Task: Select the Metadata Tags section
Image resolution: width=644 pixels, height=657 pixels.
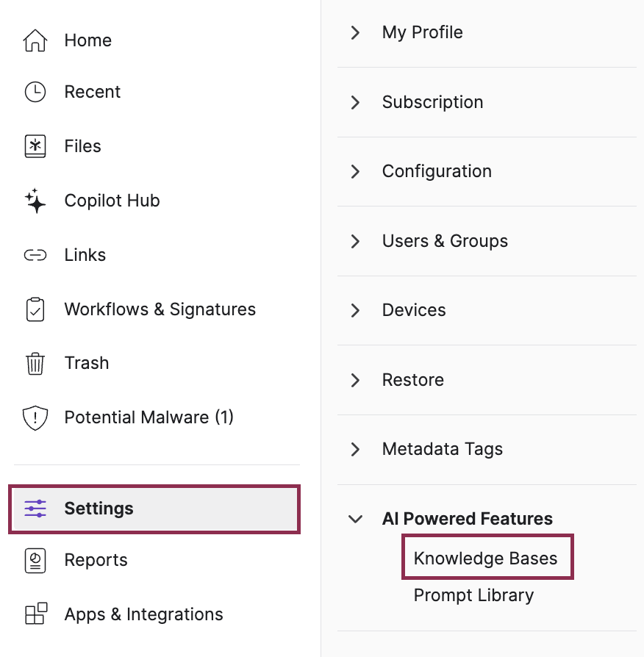Action: 442,449
